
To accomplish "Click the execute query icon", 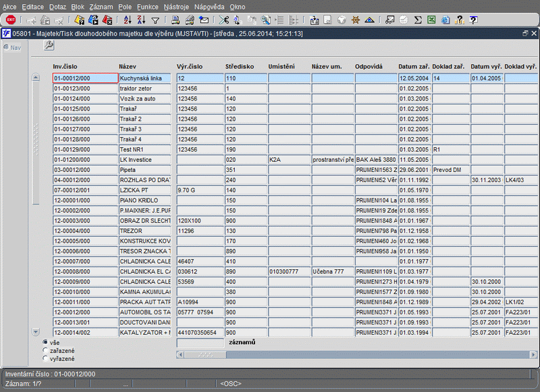I will (x=93, y=20).
